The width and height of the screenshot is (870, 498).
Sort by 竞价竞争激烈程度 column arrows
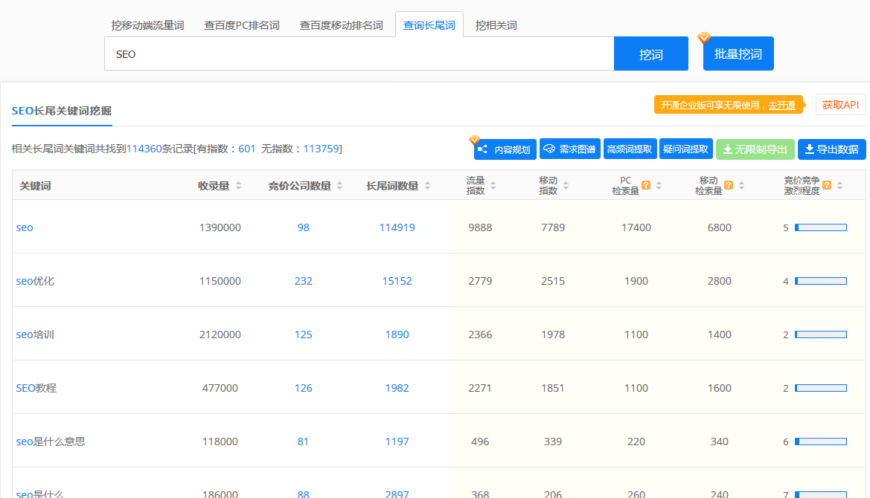click(x=840, y=186)
